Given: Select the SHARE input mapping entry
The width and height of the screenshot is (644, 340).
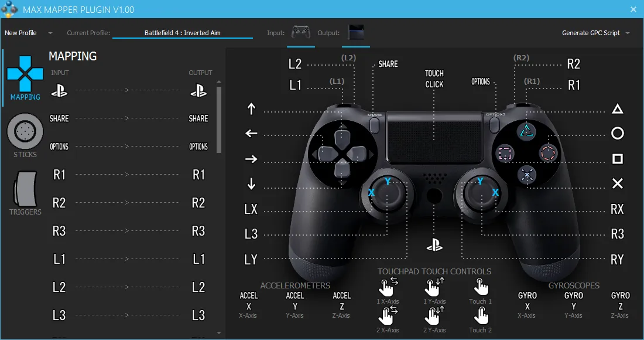Looking at the screenshot, I should [x=59, y=118].
